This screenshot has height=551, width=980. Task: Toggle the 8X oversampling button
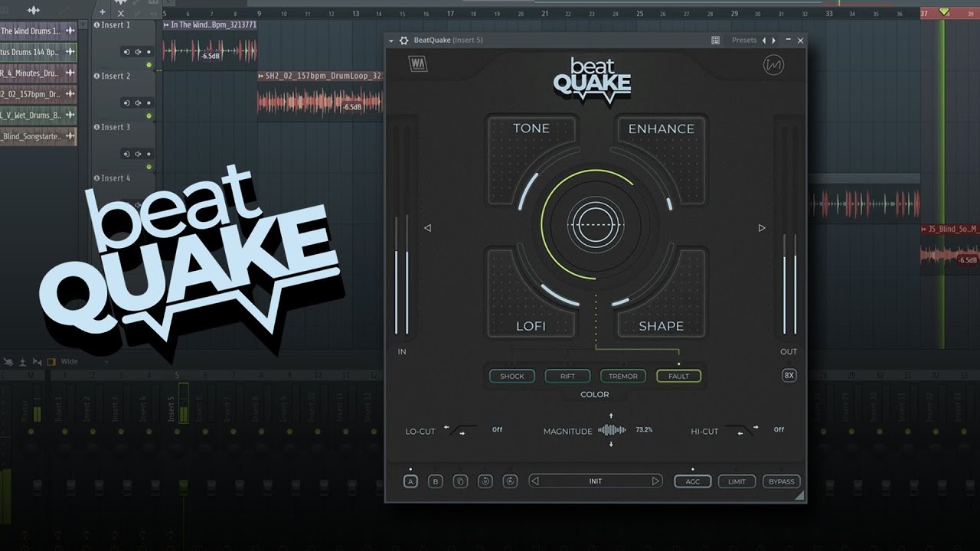click(789, 375)
